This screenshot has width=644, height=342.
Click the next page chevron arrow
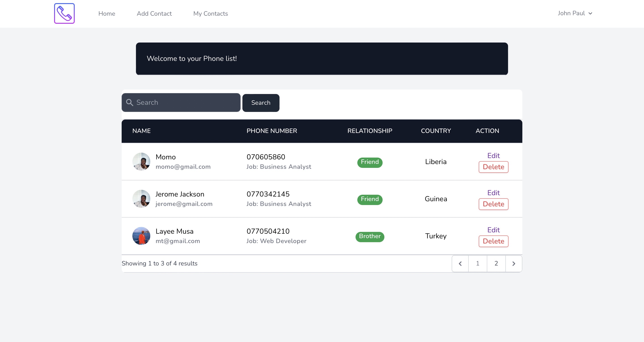tap(514, 263)
